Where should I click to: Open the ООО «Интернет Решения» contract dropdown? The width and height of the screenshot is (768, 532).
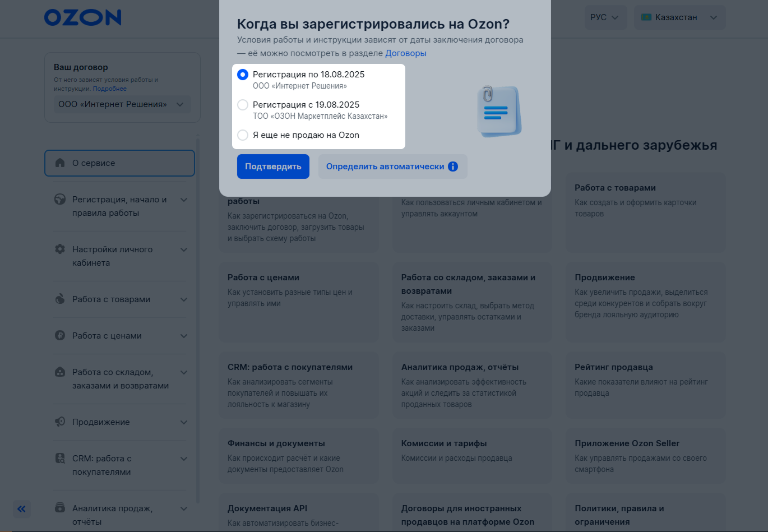click(122, 104)
